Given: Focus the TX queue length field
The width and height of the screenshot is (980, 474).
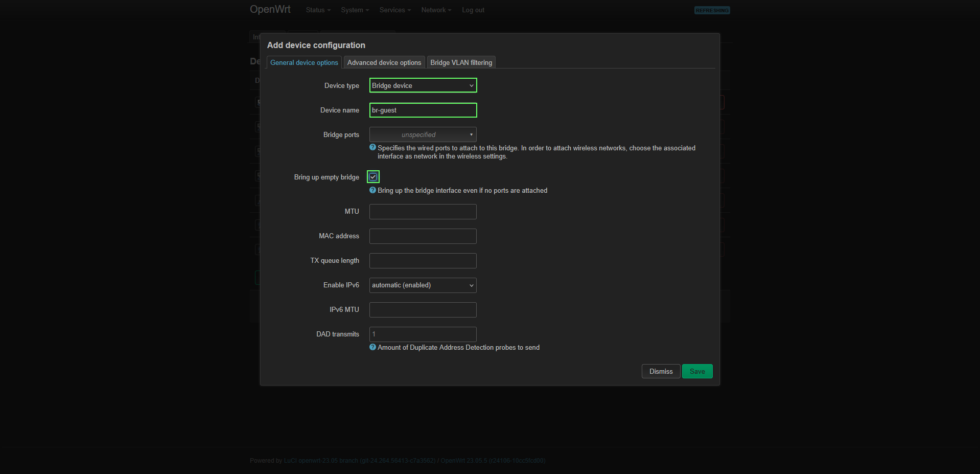Looking at the screenshot, I should (423, 261).
